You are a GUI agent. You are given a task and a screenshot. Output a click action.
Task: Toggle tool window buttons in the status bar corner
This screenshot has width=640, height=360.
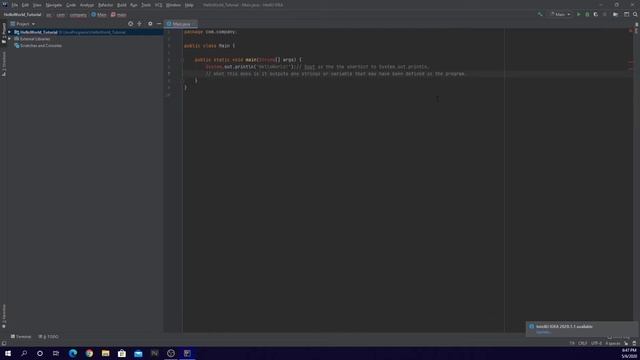coord(4,343)
